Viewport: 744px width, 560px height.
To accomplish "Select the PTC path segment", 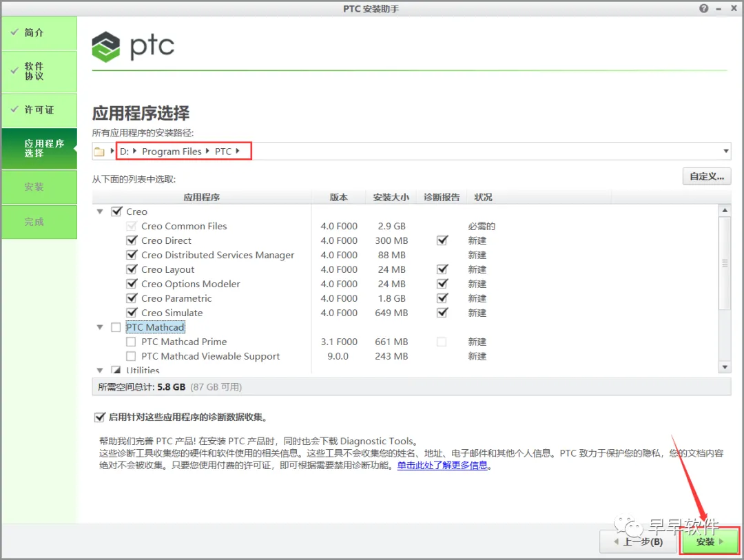I will pos(223,152).
